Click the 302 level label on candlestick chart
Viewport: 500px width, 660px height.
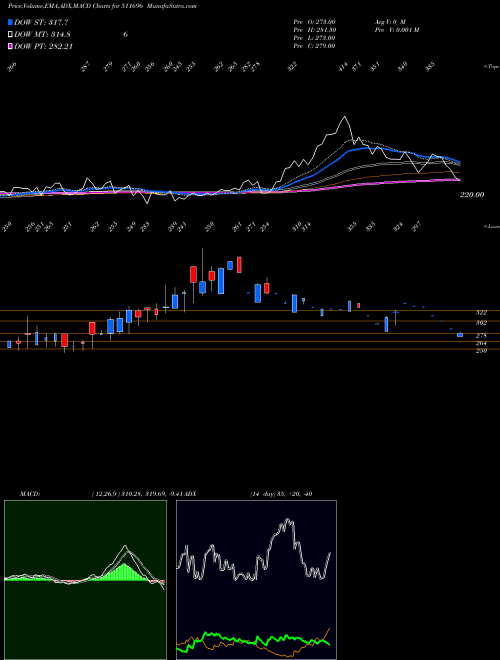[481, 323]
